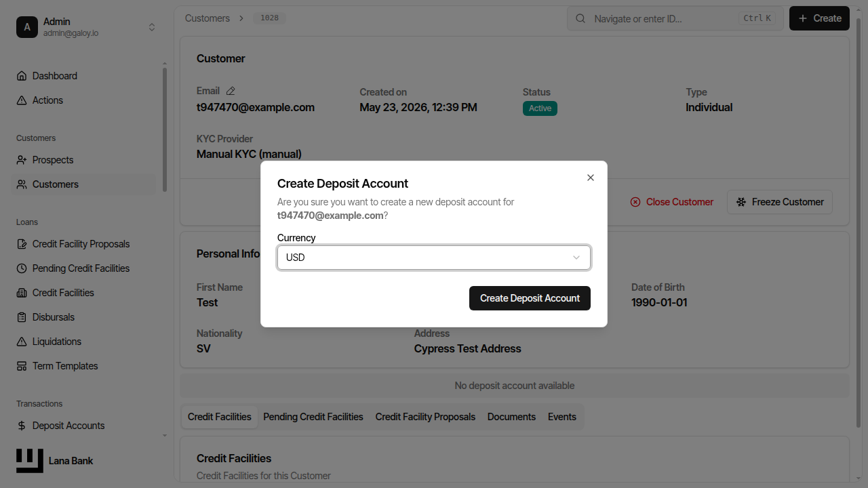Click the May 23, 2026, 12:39 PM date
The height and width of the screenshot is (488, 868).
point(418,107)
